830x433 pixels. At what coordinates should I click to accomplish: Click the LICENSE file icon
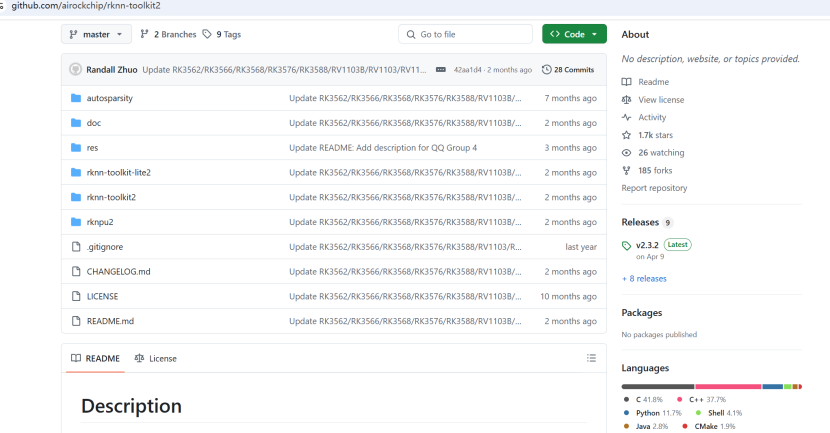coord(76,296)
